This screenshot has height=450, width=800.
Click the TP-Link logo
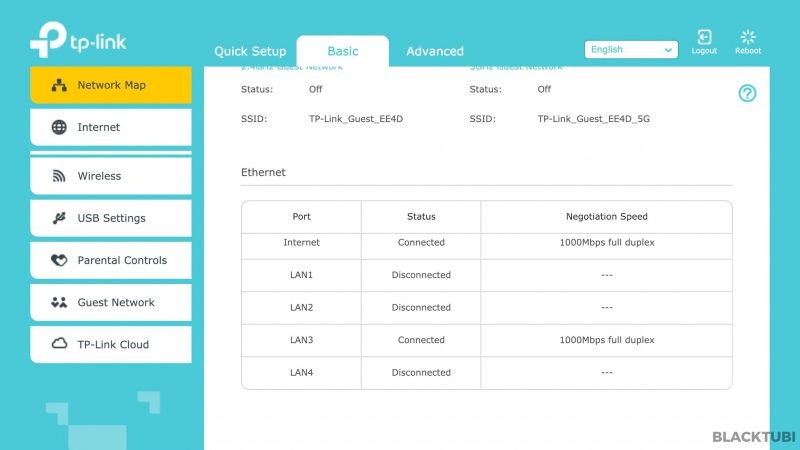(x=78, y=39)
